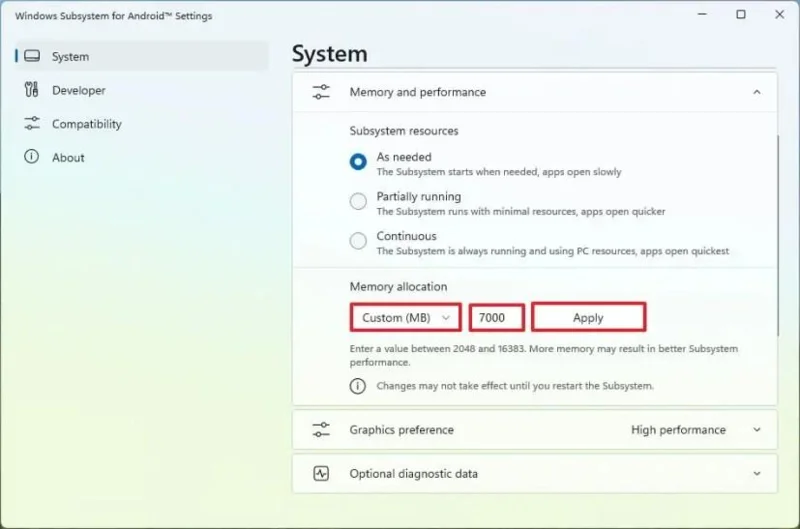Select the Partially running radio option
Image resolution: width=800 pixels, height=529 pixels.
(x=358, y=201)
